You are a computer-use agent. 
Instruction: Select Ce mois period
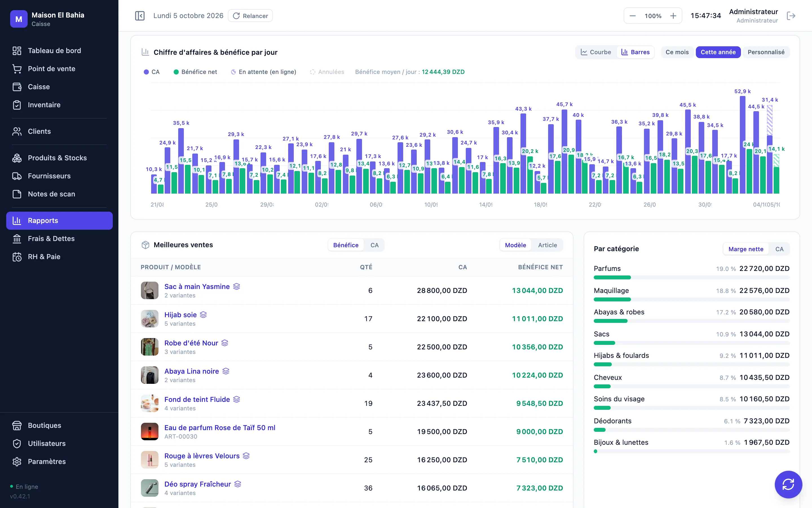[x=677, y=52]
